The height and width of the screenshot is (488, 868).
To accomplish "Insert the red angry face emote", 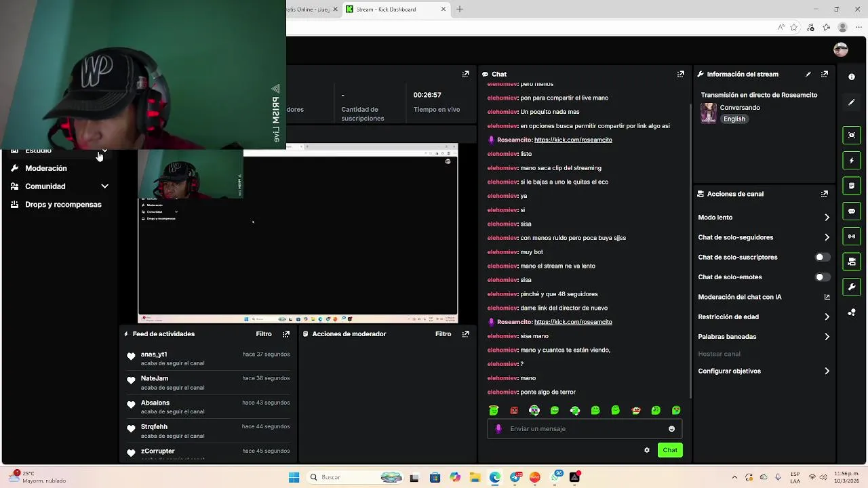I will [x=514, y=410].
